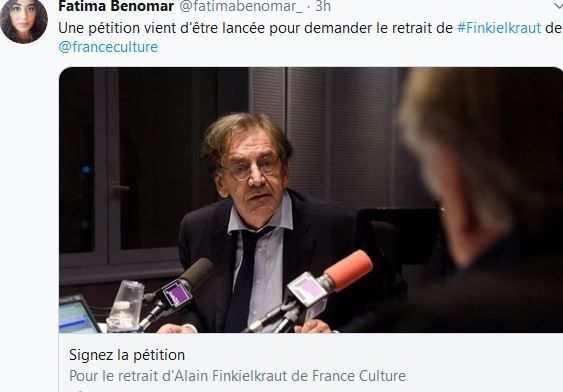Screen dimensions: 563x392
Task: Click the water bottle in the preview photo
Action: click(x=126, y=306)
